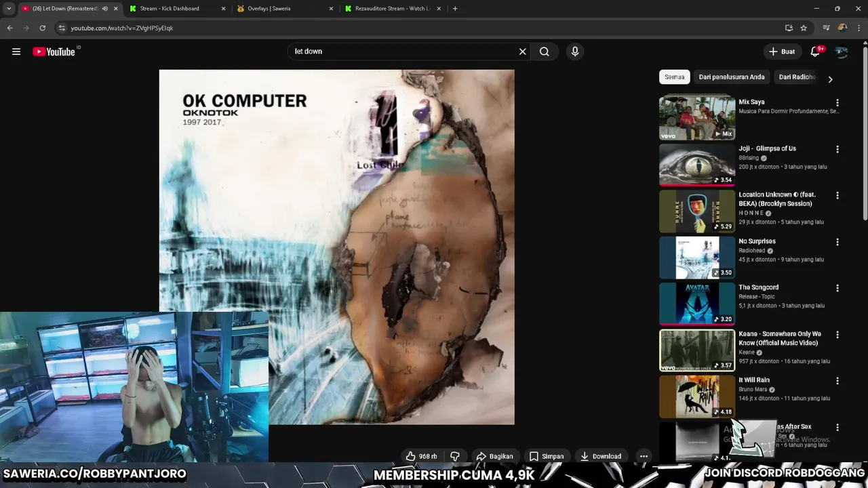Reload the page in the browser toolbar
Image resolution: width=868 pixels, height=488 pixels.
coord(42,28)
